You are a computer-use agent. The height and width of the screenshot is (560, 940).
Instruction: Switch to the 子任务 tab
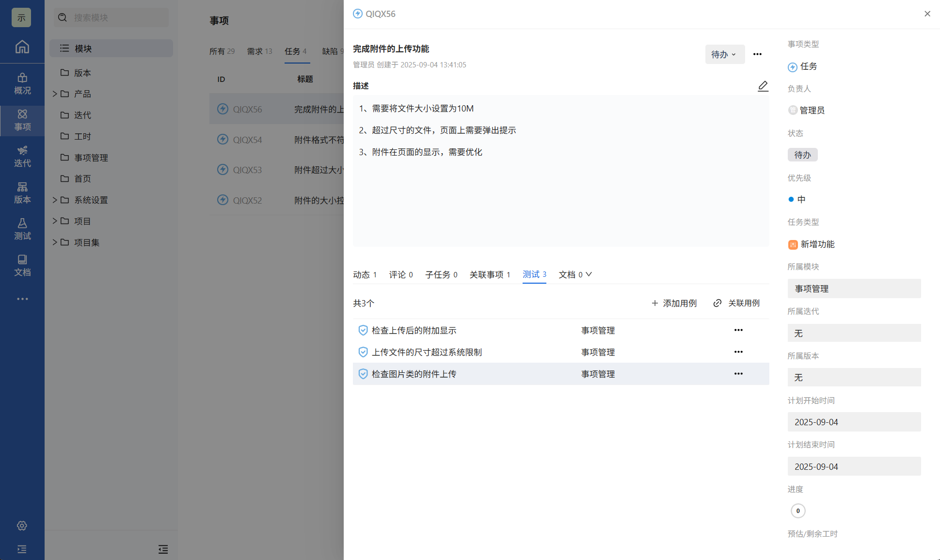click(x=441, y=274)
